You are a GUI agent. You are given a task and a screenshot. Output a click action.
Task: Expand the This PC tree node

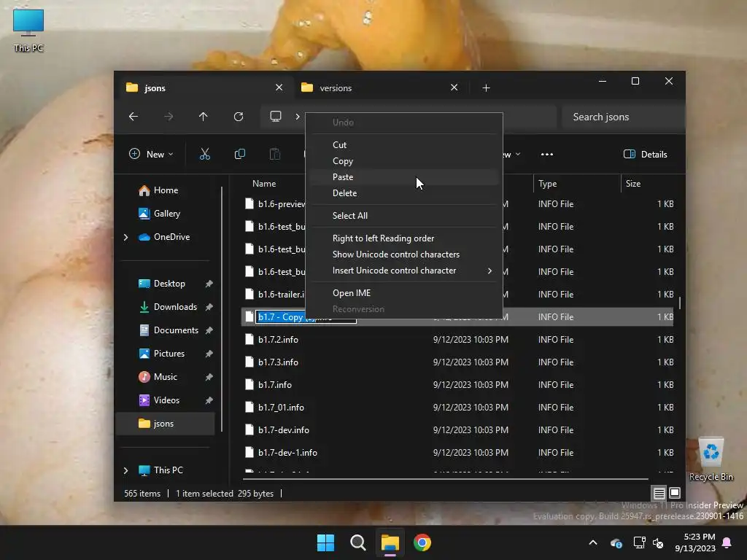[x=125, y=470]
